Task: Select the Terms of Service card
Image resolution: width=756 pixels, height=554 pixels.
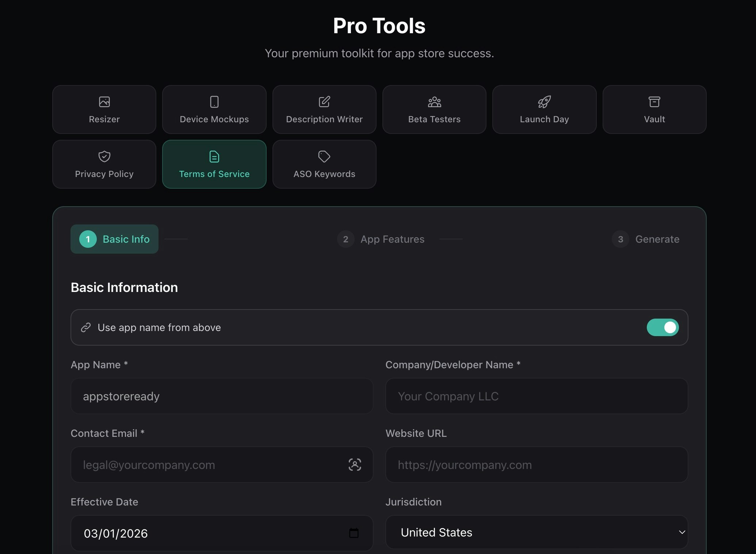Action: click(214, 164)
